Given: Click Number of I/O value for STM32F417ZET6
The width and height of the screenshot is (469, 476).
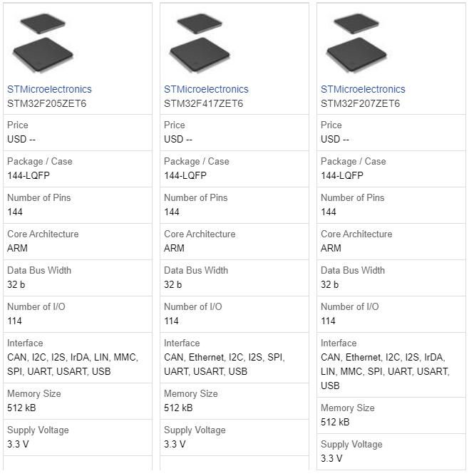Looking at the screenshot, I should tap(172, 321).
